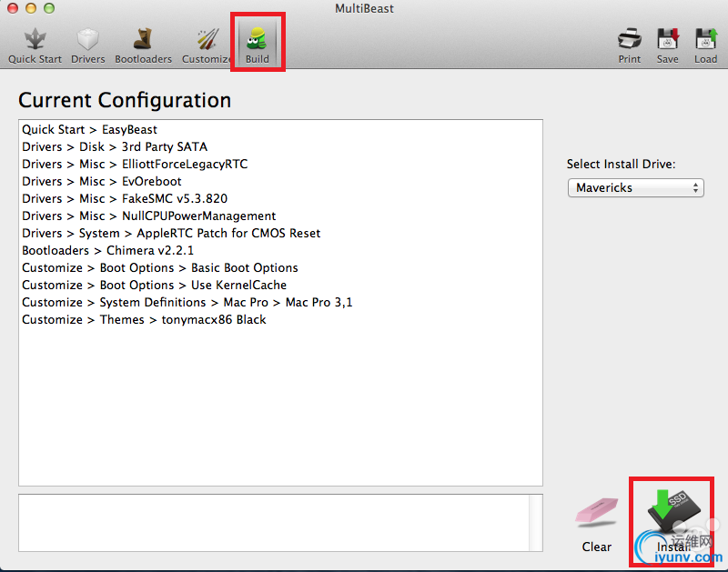Select the 'AppleRTC Patch for CMOS Reset' row
The width and height of the screenshot is (728, 572).
pos(280,233)
